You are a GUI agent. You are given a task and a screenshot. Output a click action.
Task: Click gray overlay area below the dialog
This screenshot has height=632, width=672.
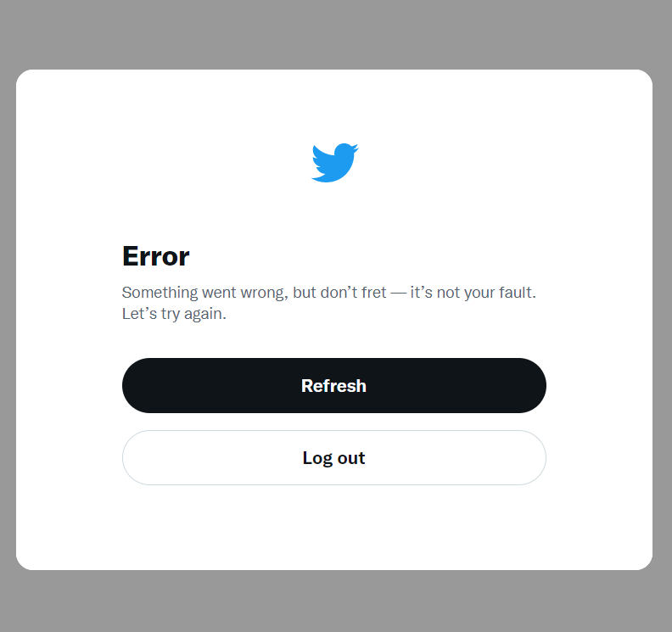click(x=334, y=602)
